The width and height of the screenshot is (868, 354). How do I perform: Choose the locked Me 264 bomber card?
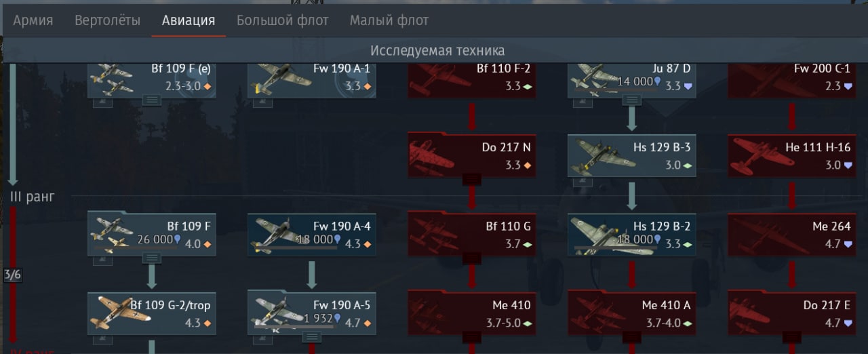[791, 234]
